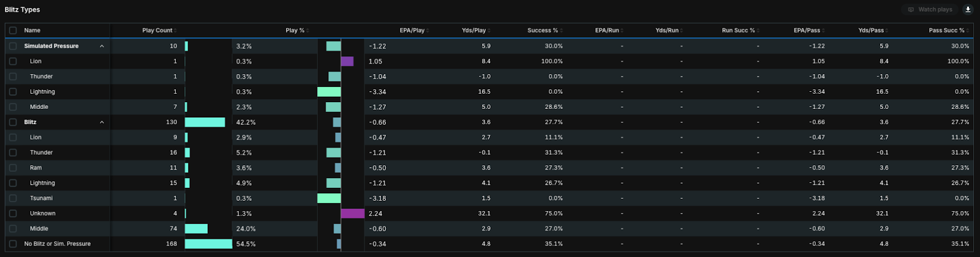Click the sort icon beside Pass Succ %
980x257 pixels.
point(968,31)
